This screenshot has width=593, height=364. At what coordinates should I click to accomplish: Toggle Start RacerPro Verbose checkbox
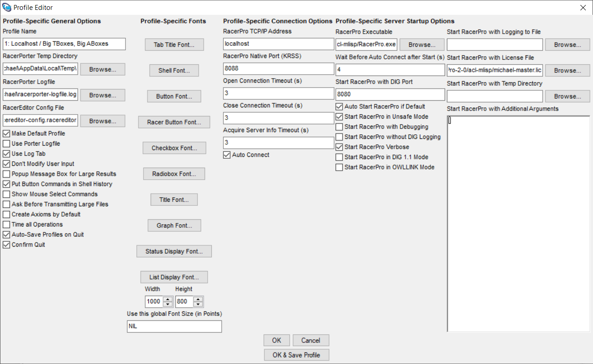(339, 147)
